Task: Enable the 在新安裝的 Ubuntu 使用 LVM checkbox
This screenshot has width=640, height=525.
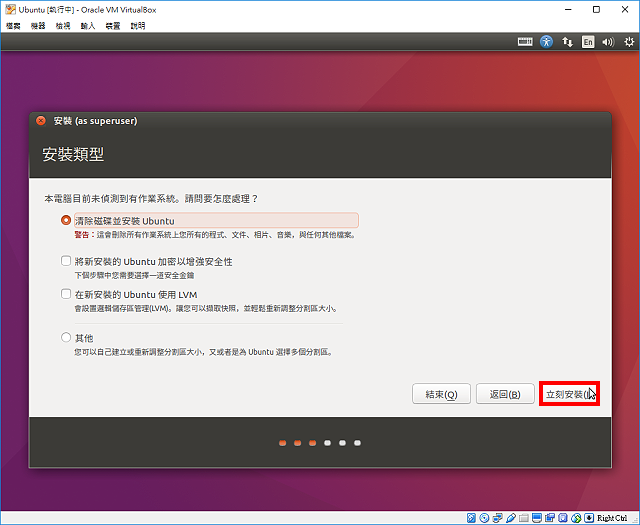Action: 66,294
